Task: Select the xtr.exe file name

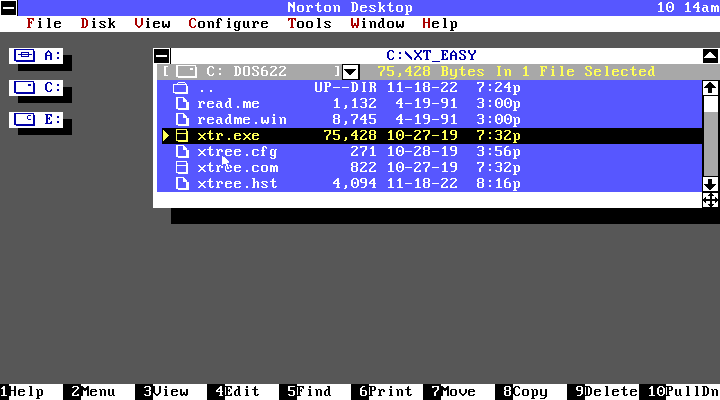Action: pyautogui.click(x=228, y=136)
